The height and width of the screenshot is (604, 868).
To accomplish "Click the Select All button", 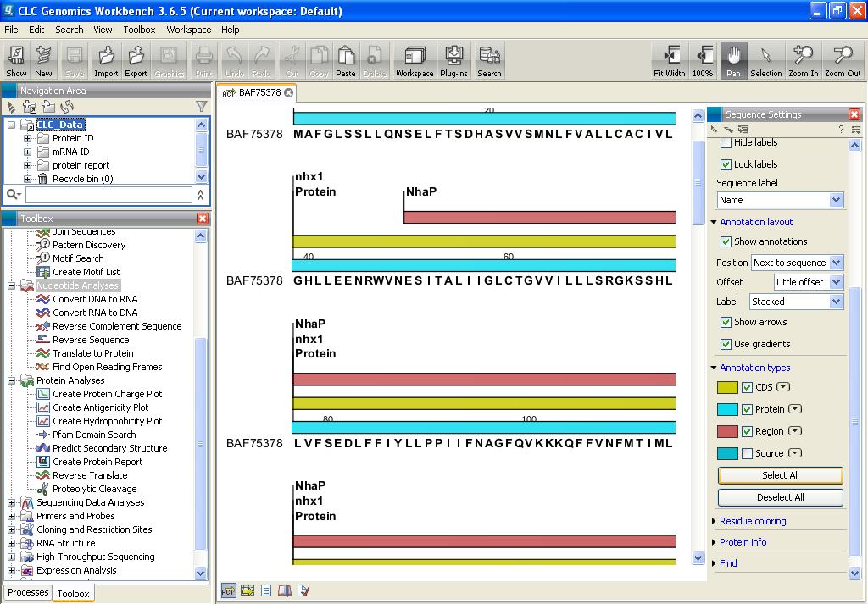I will click(x=780, y=475).
